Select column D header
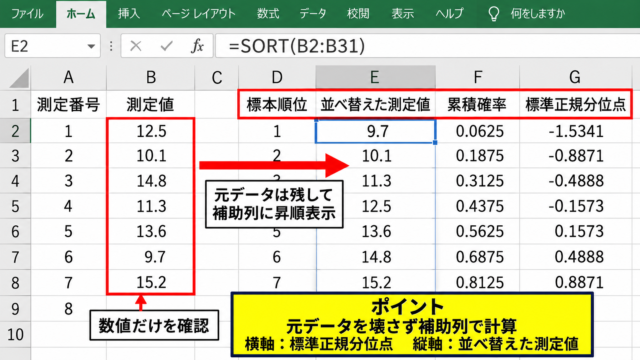This screenshot has height=360, width=640. [277, 77]
